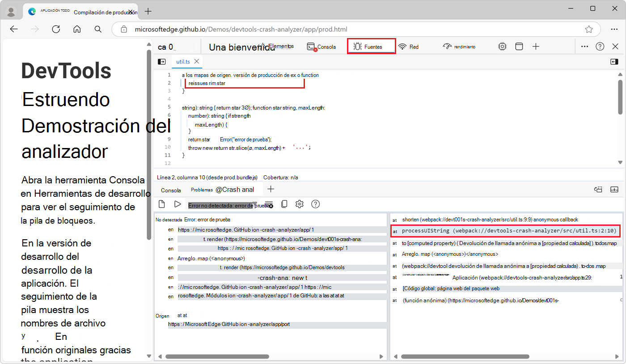
Task: Switch to the Red (Network) tool
Action: click(x=408, y=46)
